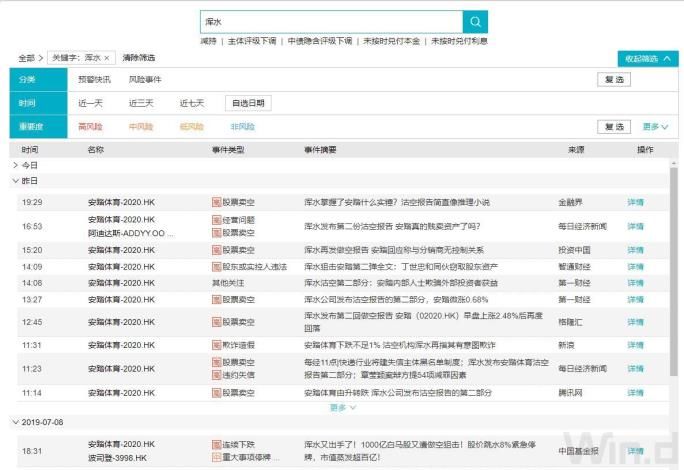Open 详情 for the 11:23 row

pyautogui.click(x=636, y=369)
